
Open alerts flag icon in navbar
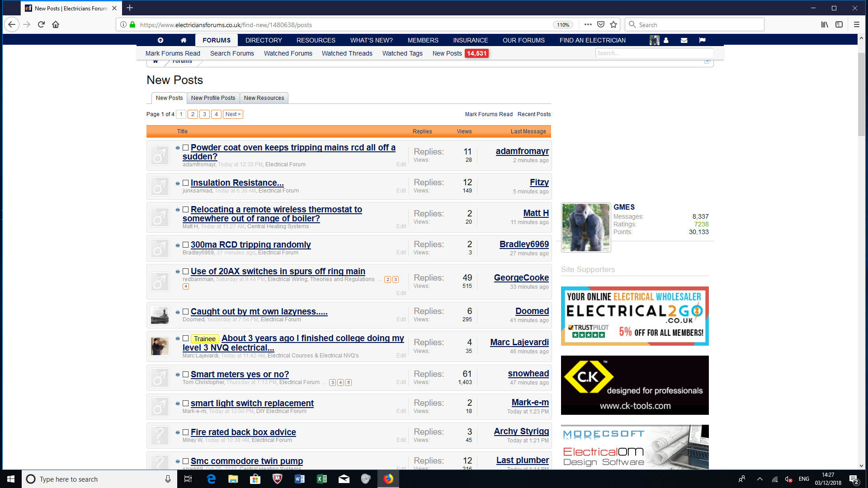pos(702,40)
